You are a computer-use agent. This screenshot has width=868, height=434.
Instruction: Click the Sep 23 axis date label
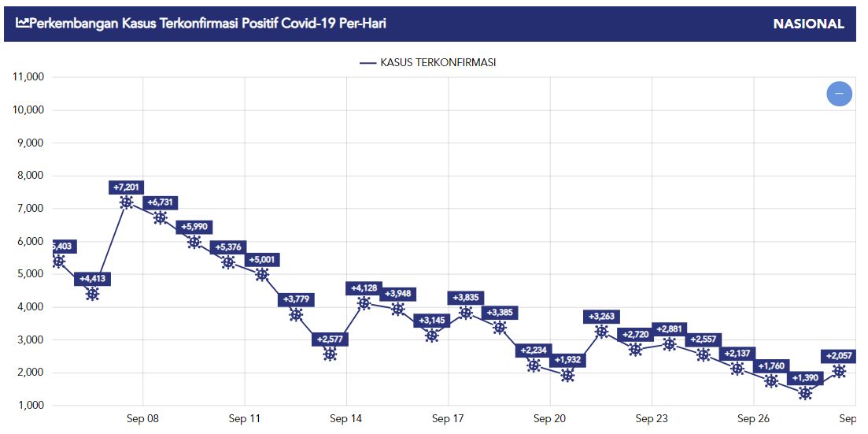652,419
